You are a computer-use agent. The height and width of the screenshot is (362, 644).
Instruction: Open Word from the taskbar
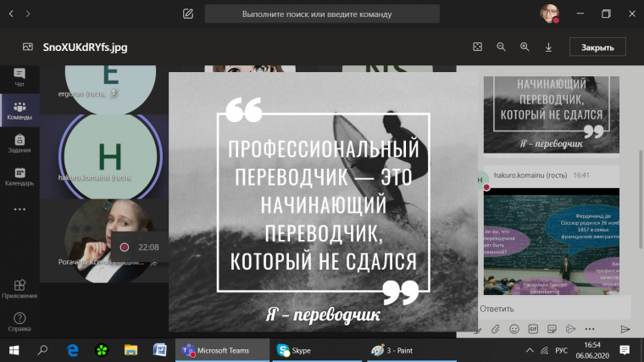click(160, 350)
